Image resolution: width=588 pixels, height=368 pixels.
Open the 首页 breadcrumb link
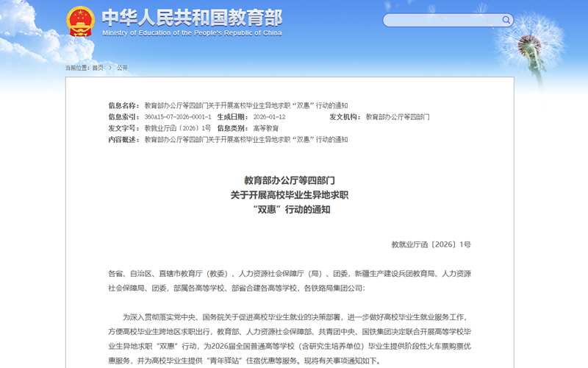pyautogui.click(x=98, y=68)
